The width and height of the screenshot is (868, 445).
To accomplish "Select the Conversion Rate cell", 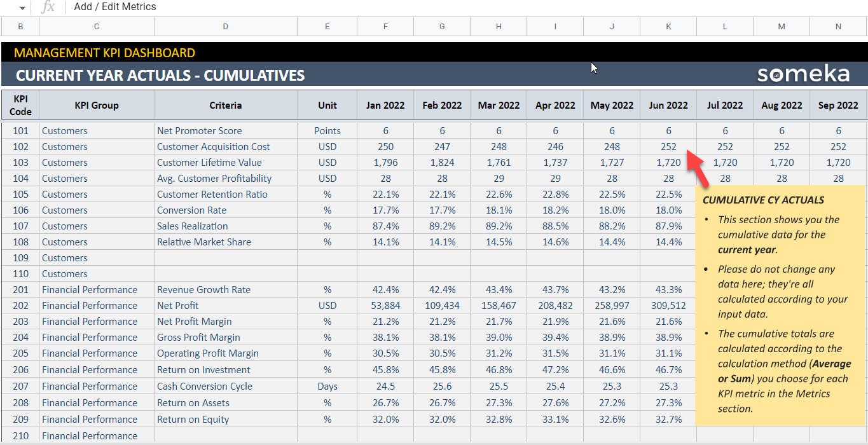I will (226, 210).
